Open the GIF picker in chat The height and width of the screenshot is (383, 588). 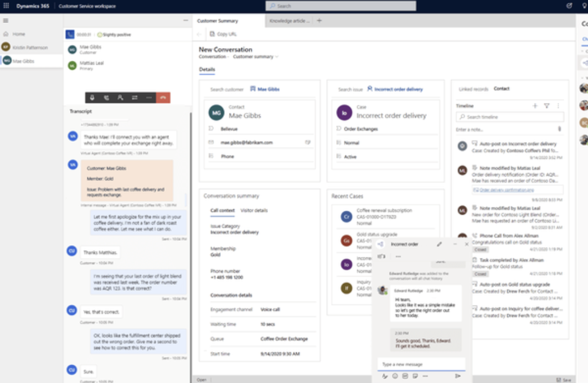pyautogui.click(x=405, y=376)
